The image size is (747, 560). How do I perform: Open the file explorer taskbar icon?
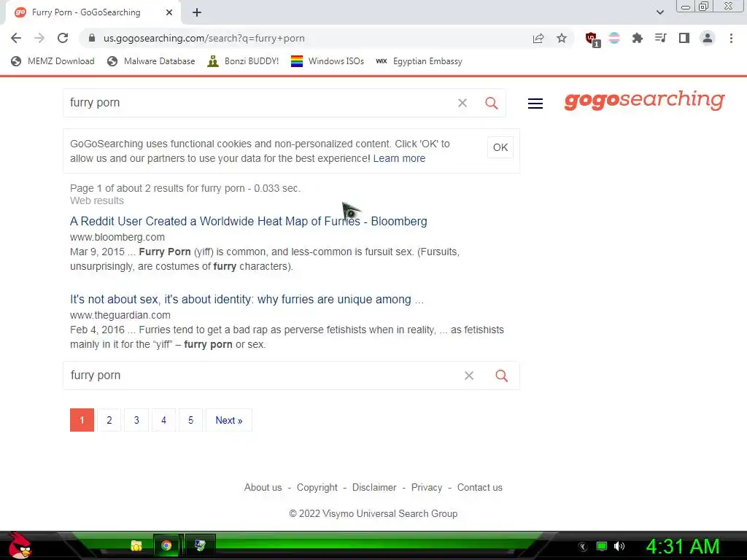[136, 545]
